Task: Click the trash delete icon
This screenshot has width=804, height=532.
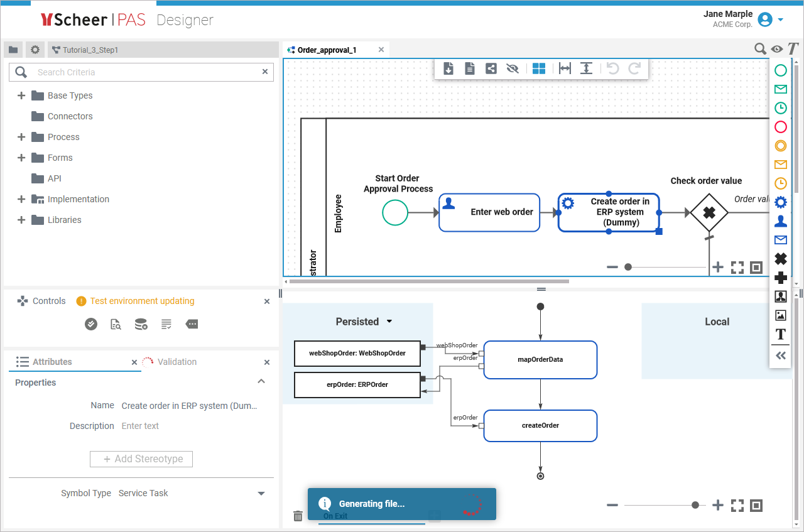Action: tap(298, 516)
